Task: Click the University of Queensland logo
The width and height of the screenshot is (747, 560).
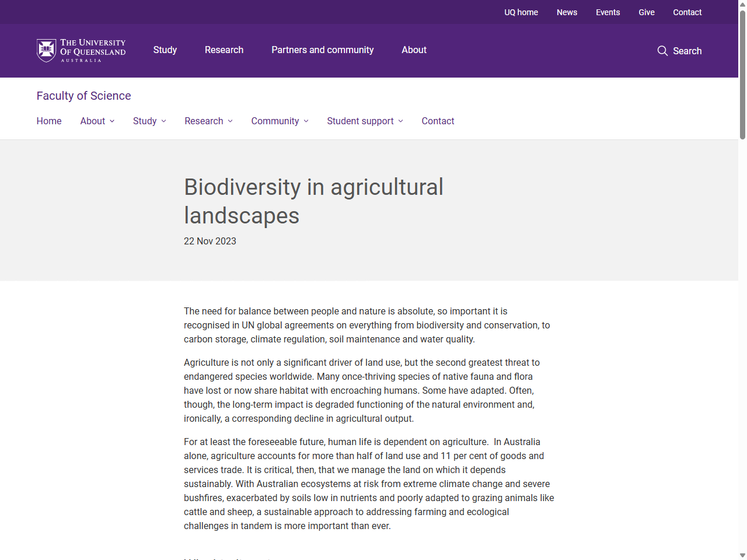Action: (x=81, y=51)
